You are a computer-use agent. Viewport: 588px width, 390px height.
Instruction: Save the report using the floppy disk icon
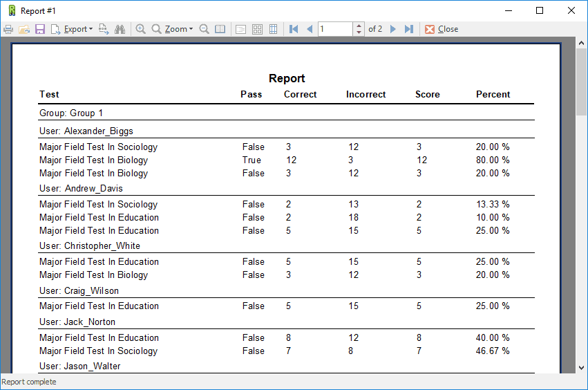coord(40,29)
